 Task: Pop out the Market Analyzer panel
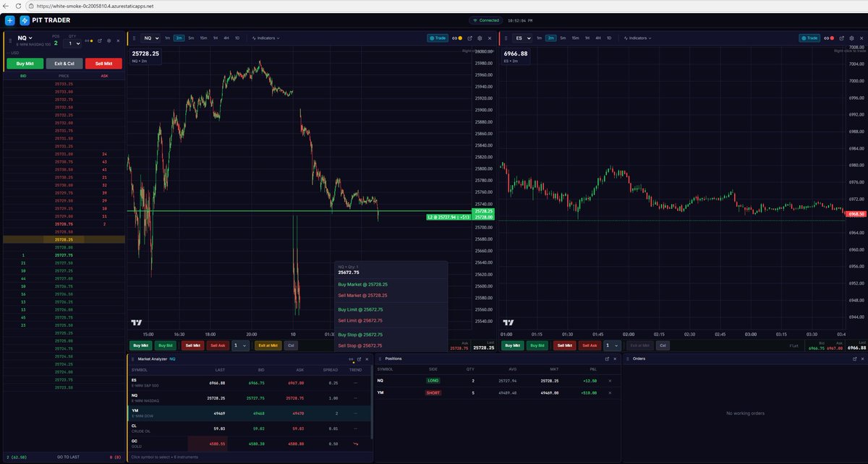tap(359, 358)
